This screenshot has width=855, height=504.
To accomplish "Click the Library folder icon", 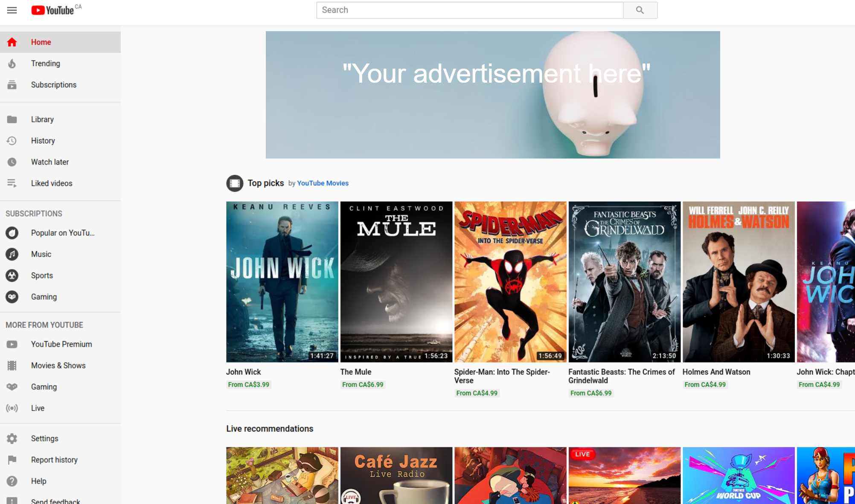I will (x=12, y=119).
